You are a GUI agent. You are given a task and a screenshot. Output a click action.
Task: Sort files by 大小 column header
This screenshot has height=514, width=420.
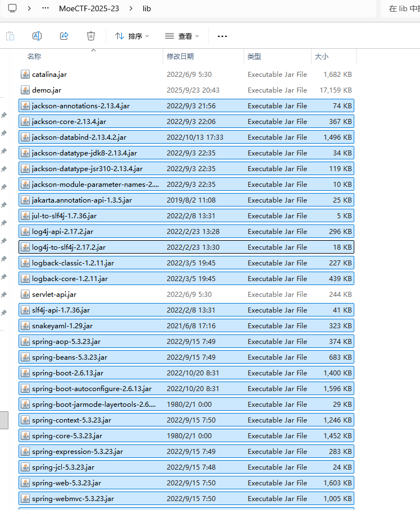(x=322, y=57)
